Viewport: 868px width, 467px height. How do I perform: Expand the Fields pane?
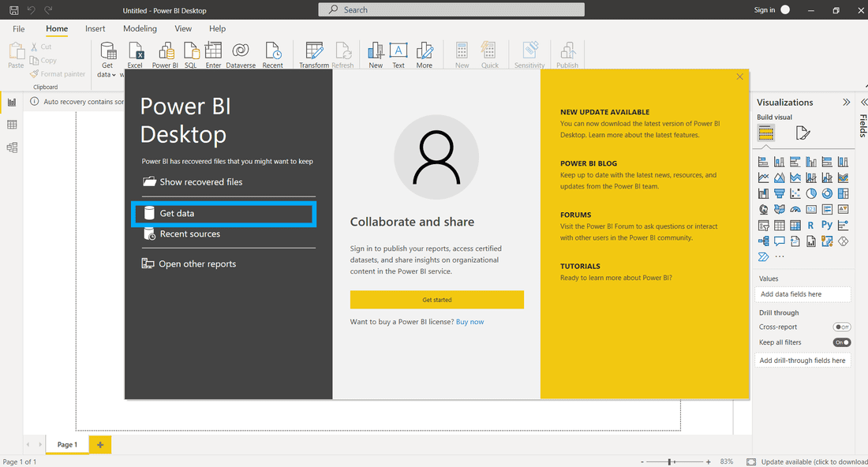[863, 103]
